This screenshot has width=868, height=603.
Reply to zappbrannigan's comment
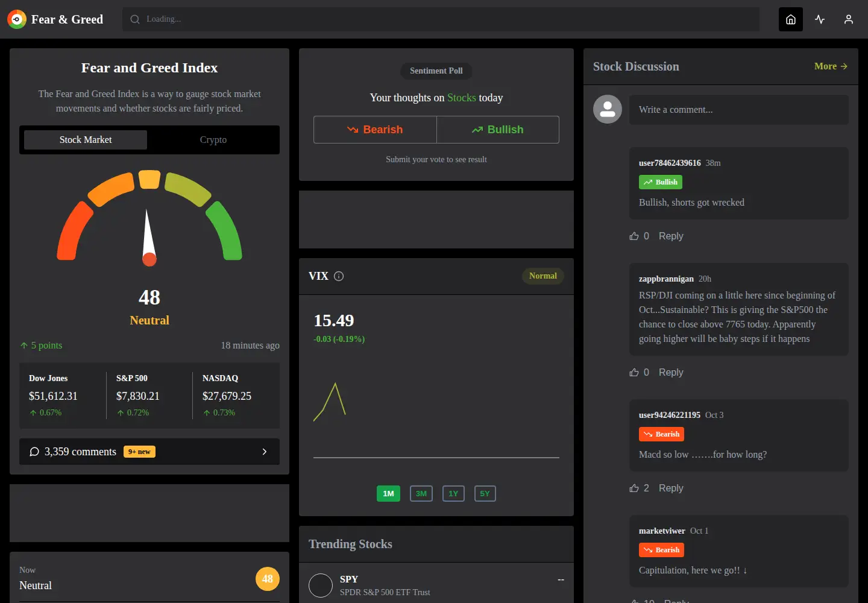point(671,373)
